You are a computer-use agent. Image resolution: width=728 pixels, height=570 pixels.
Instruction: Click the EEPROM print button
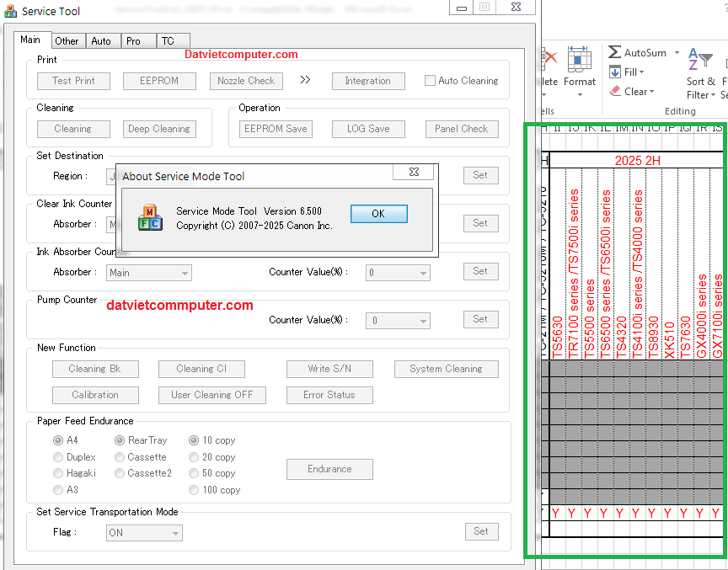pyautogui.click(x=159, y=81)
